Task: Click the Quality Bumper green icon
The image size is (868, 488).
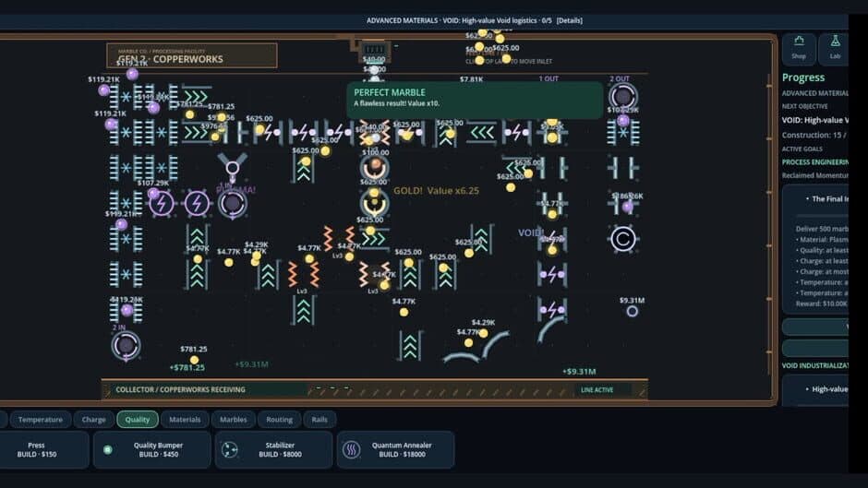Action: (108, 450)
